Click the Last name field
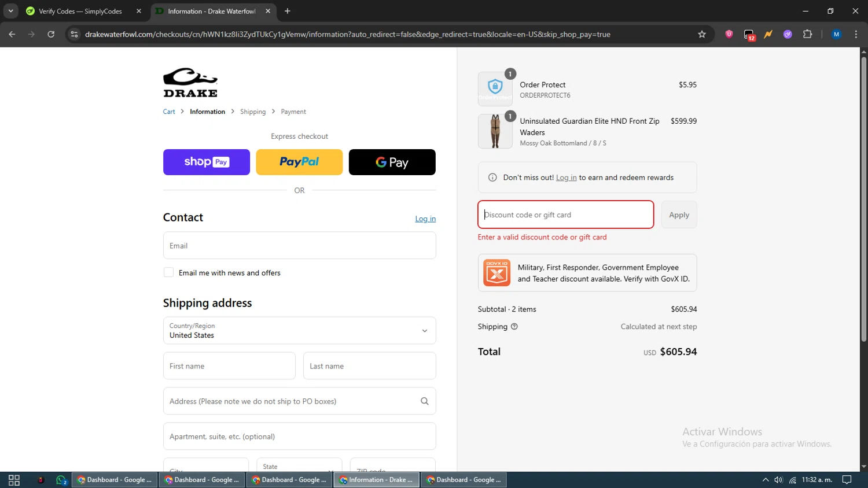This screenshot has width=868, height=488. pyautogui.click(x=370, y=366)
